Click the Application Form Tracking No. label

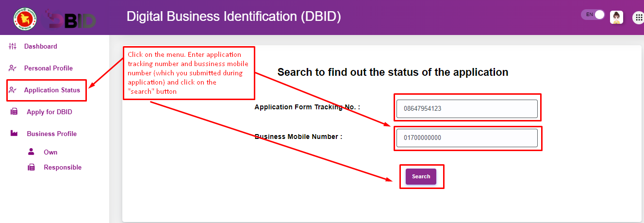point(307,107)
